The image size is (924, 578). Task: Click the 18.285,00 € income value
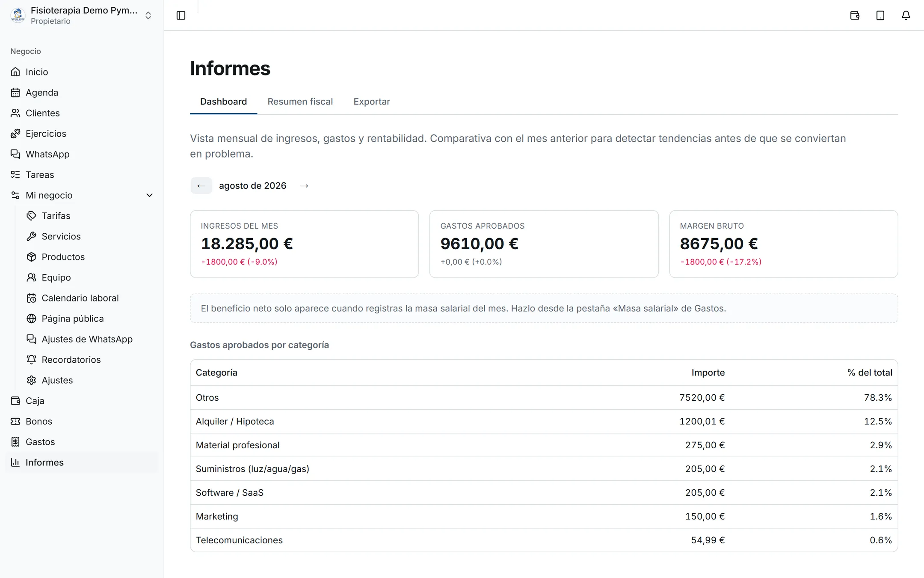pos(247,244)
